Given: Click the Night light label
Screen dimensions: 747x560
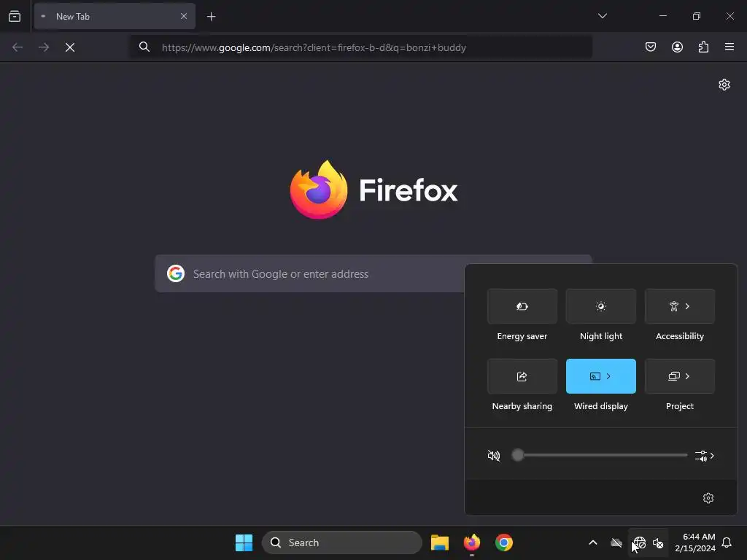Looking at the screenshot, I should tap(601, 336).
